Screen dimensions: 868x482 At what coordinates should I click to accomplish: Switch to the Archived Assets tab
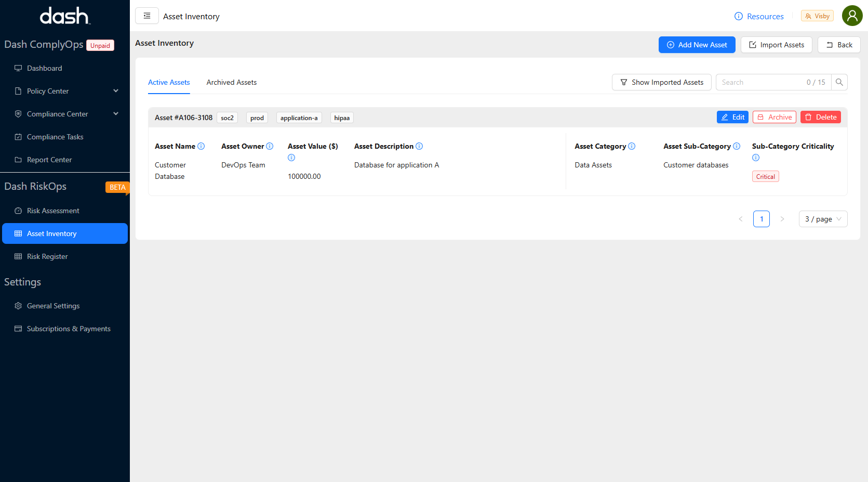231,82
